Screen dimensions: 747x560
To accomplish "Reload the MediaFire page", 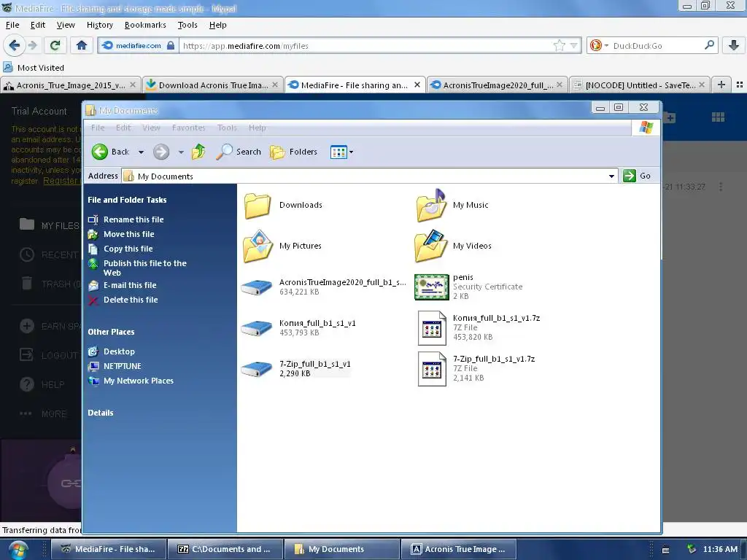I will (x=55, y=45).
